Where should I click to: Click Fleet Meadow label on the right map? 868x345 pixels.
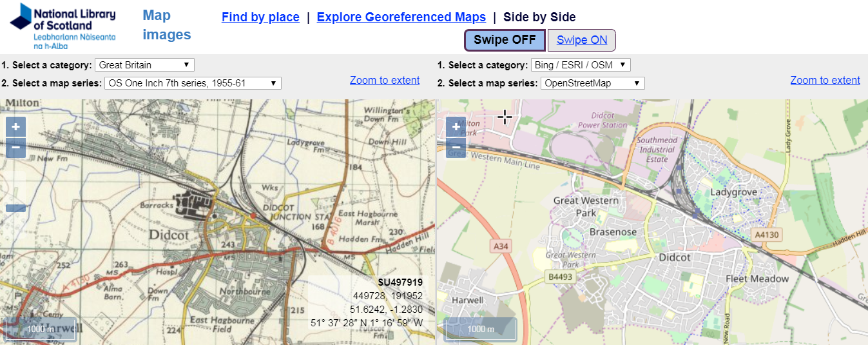(757, 279)
